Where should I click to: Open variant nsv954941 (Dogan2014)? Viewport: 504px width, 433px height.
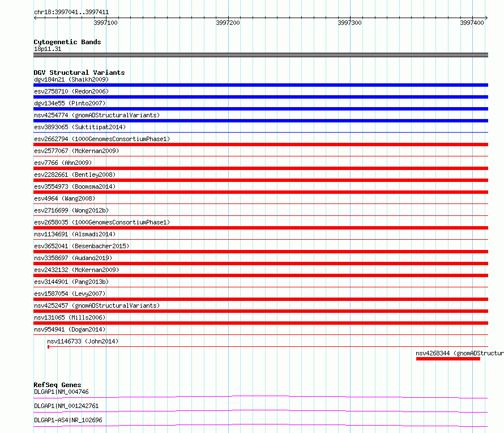(x=70, y=329)
